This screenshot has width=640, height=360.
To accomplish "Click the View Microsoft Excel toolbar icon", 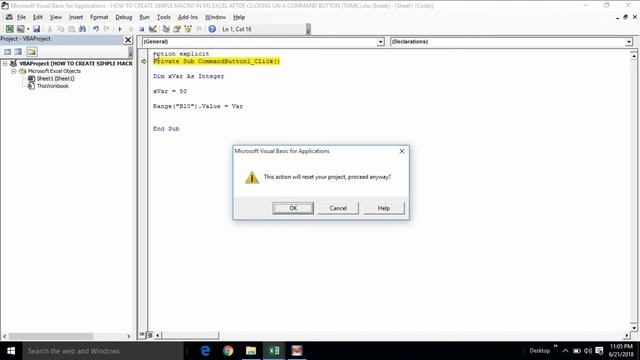I will click(x=9, y=29).
